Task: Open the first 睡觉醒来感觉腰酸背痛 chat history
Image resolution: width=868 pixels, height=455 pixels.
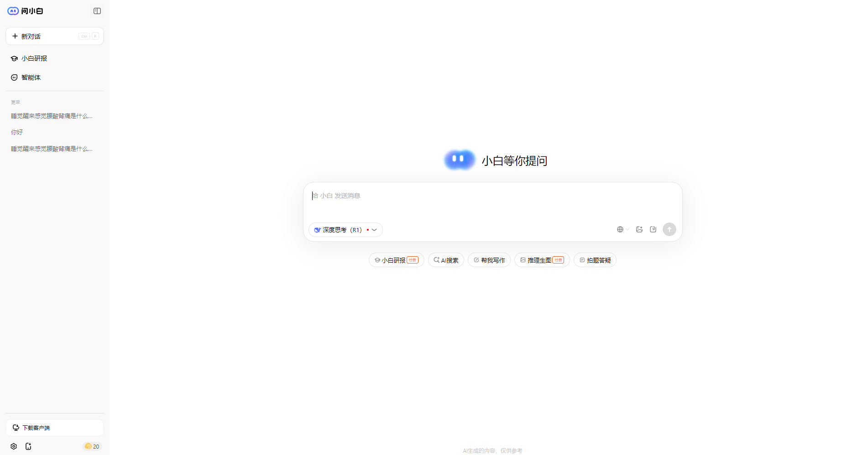Action: pyautogui.click(x=52, y=116)
